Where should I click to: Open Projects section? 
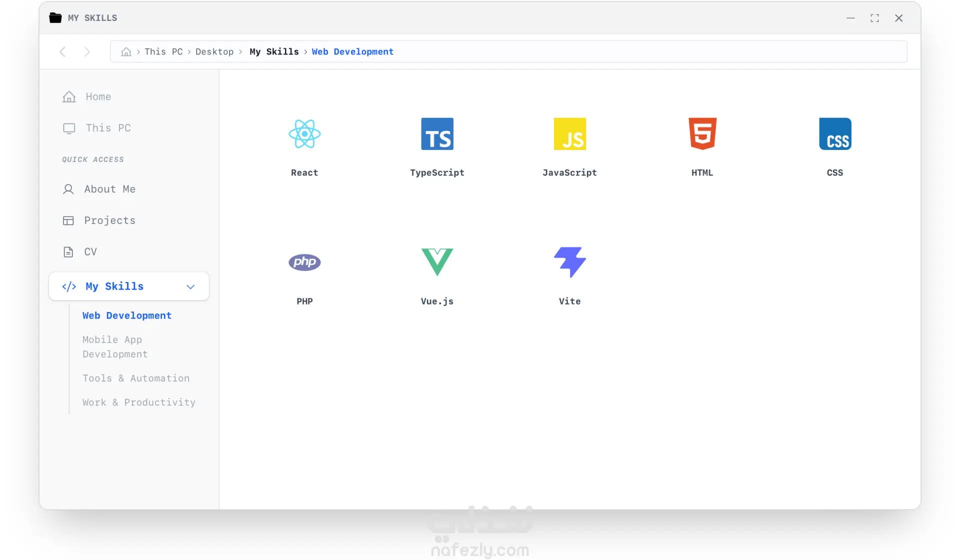pos(110,220)
